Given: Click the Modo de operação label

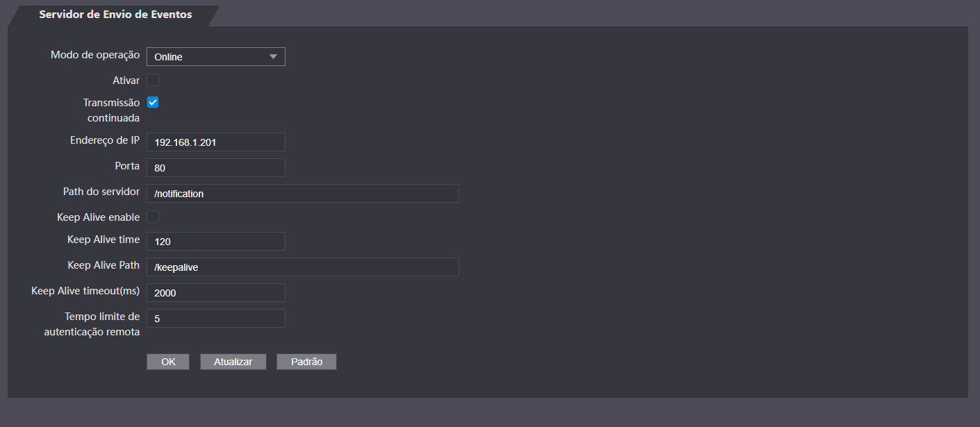Looking at the screenshot, I should pos(95,55).
